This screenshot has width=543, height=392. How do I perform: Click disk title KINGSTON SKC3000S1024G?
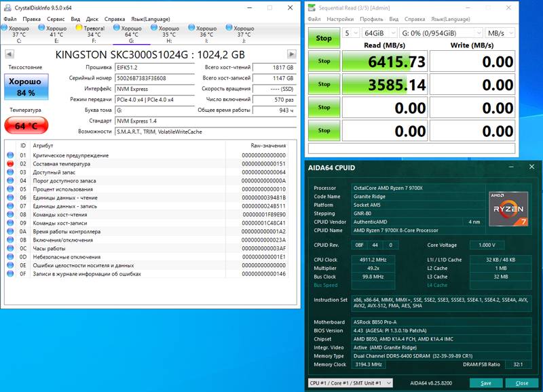tap(150, 55)
